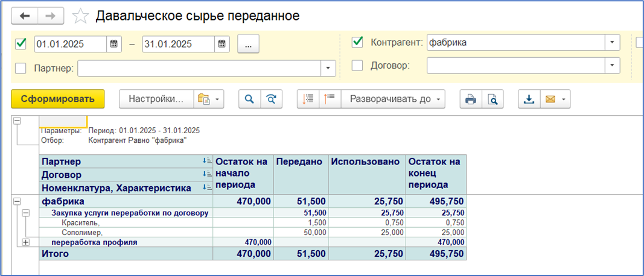Click the Сформировать button
Screen dimensions: 644x276
(x=57, y=99)
